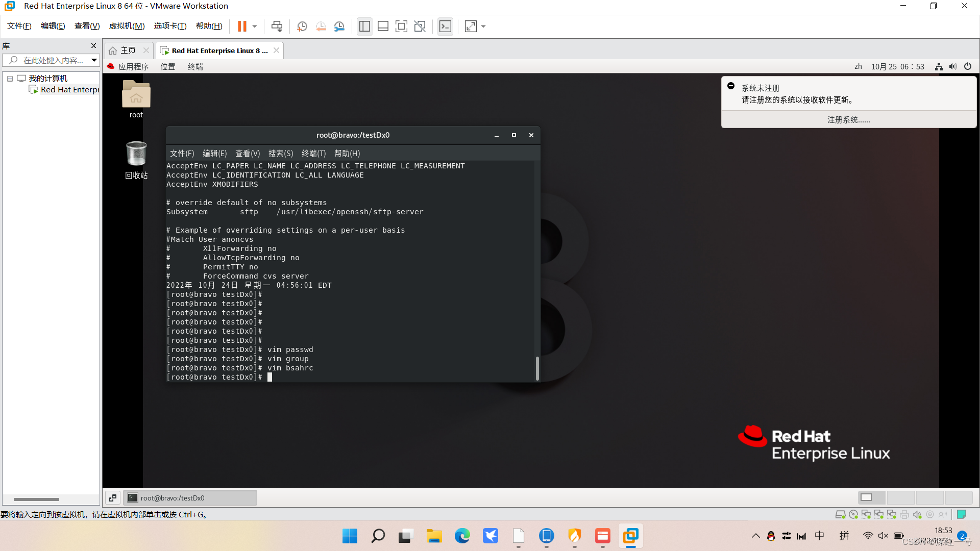Click the orange pause VM button
Screen dimensions: 980x551
click(x=242, y=26)
